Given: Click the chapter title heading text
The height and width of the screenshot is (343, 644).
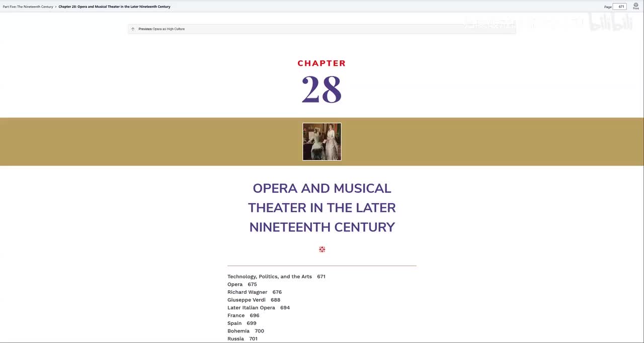Looking at the screenshot, I should [x=322, y=208].
